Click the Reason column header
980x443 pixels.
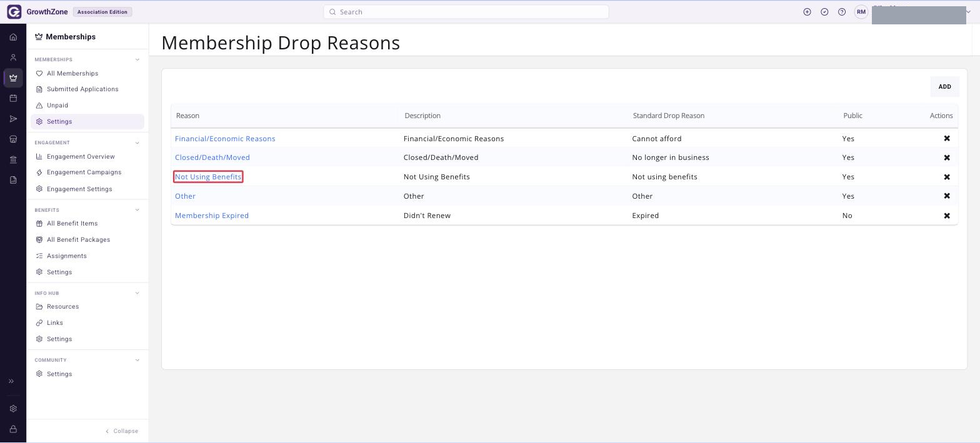pos(187,116)
